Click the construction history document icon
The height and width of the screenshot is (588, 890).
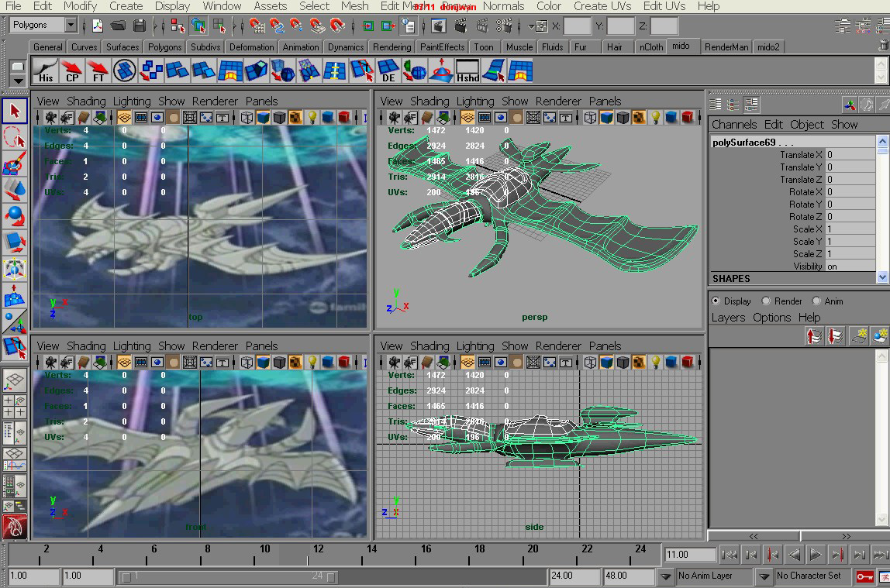[x=408, y=26]
